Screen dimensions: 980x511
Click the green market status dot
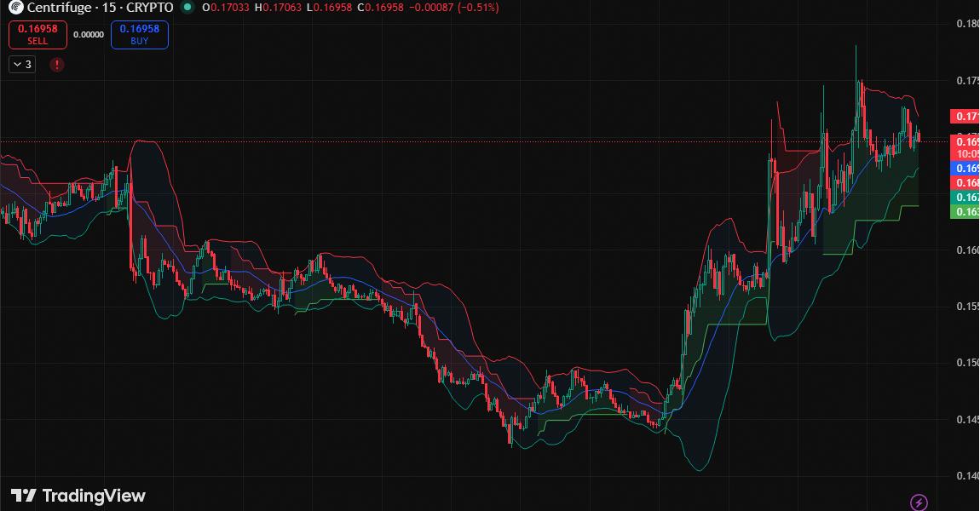[x=187, y=8]
